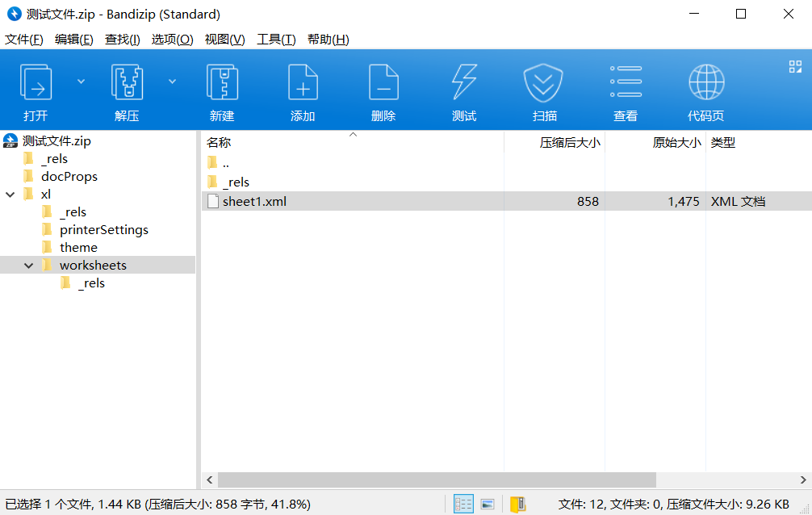Click the 解压 (Extract) toolbar icon
The width and height of the screenshot is (812, 515).
(x=127, y=83)
